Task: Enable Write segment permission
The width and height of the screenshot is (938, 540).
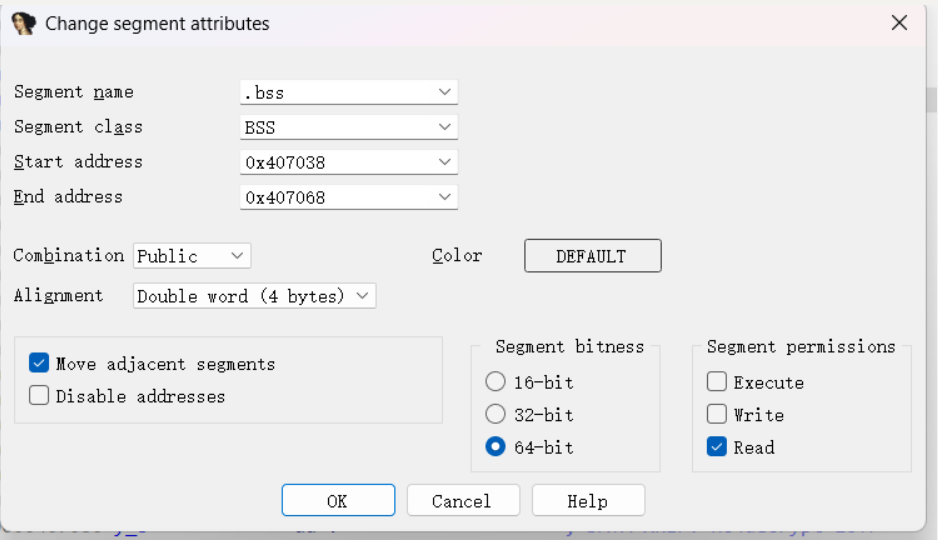Action: [717, 414]
